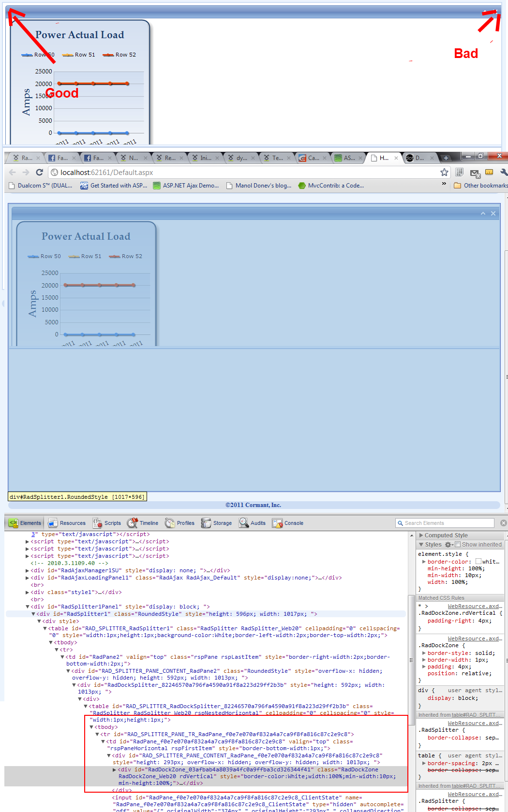Open the Profiles panel
508x812 pixels.
(x=179, y=523)
